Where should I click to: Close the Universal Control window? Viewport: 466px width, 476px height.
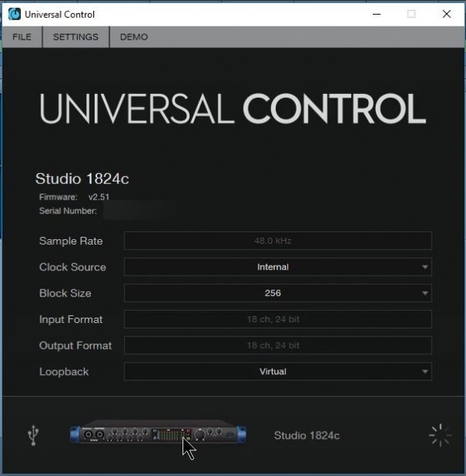(447, 14)
